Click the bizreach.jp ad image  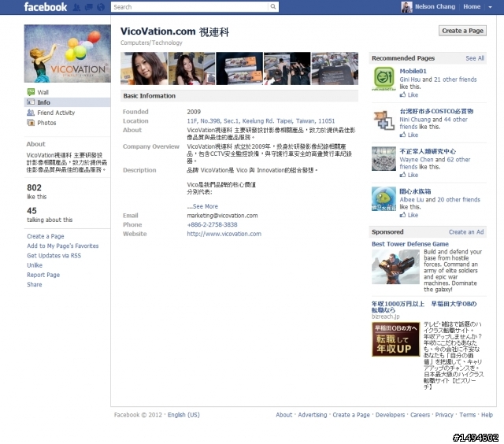(x=395, y=339)
